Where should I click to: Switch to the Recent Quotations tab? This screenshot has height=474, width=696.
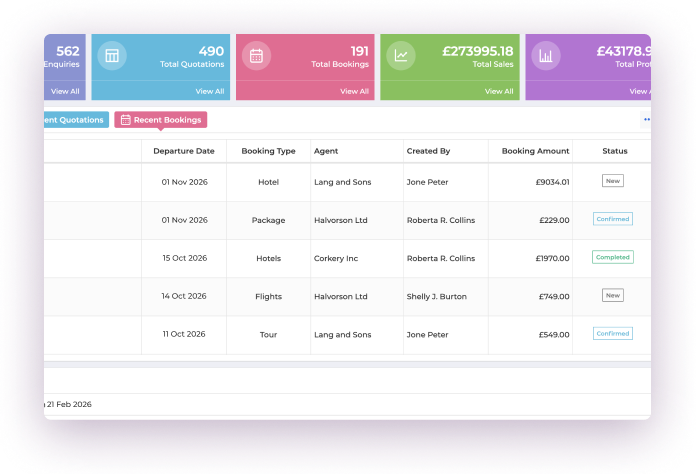[x=76, y=120]
